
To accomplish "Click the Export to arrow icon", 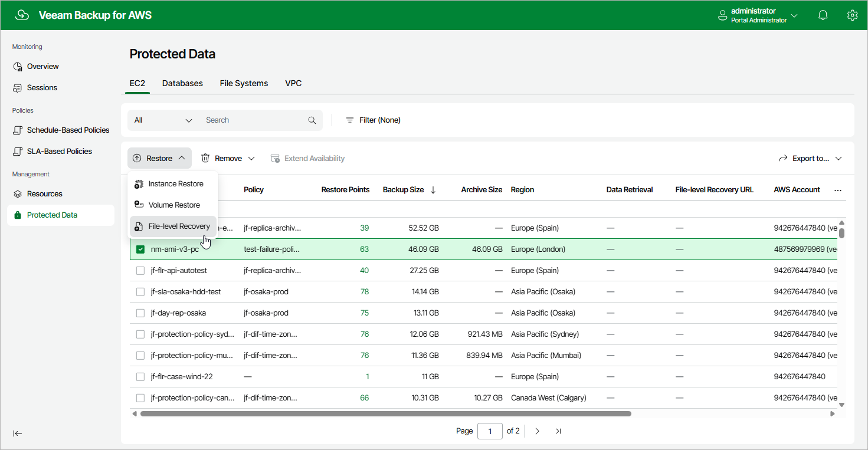I will tap(783, 159).
